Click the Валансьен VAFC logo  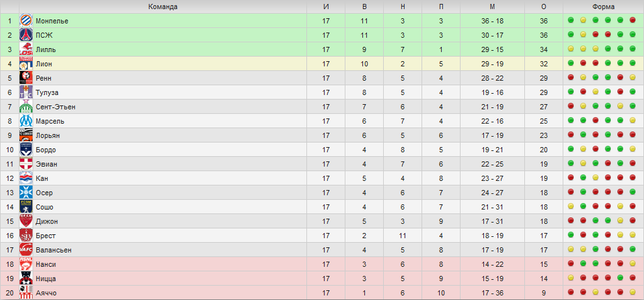(26, 250)
